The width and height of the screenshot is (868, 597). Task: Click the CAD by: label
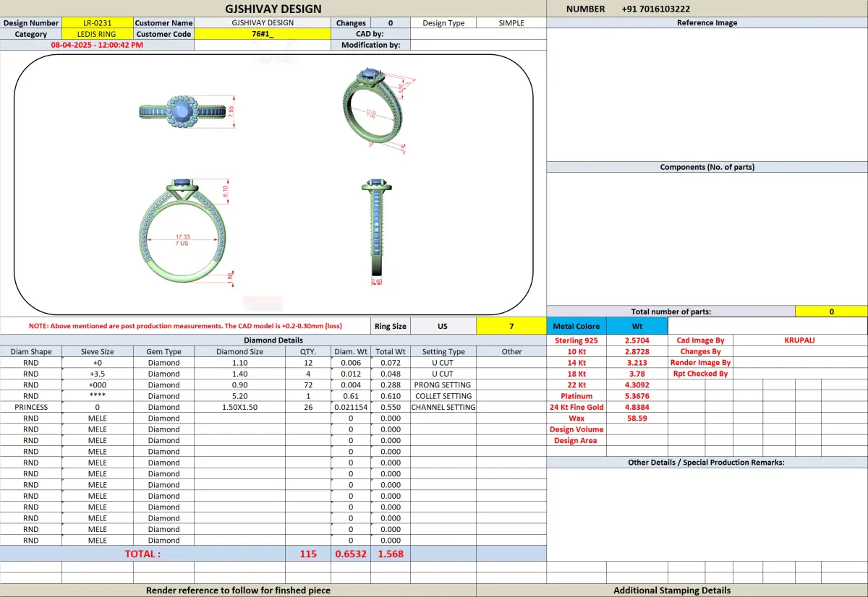point(370,34)
